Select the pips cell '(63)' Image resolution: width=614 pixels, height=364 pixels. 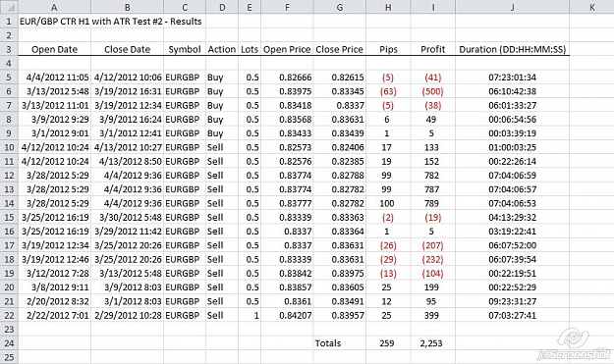pyautogui.click(x=388, y=91)
